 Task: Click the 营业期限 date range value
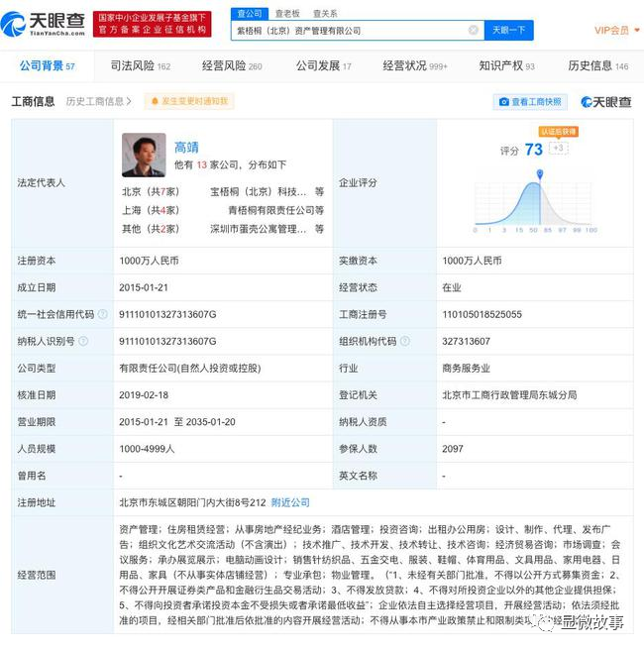tap(177, 421)
